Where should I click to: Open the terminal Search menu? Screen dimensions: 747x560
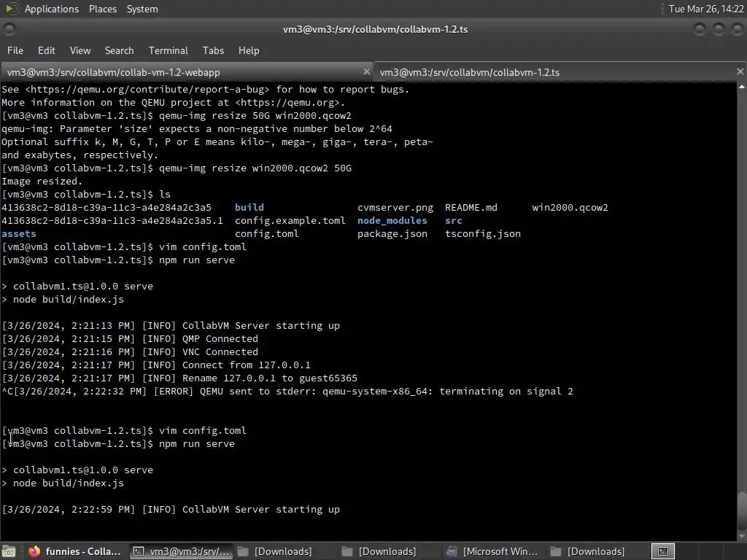pyautogui.click(x=119, y=50)
